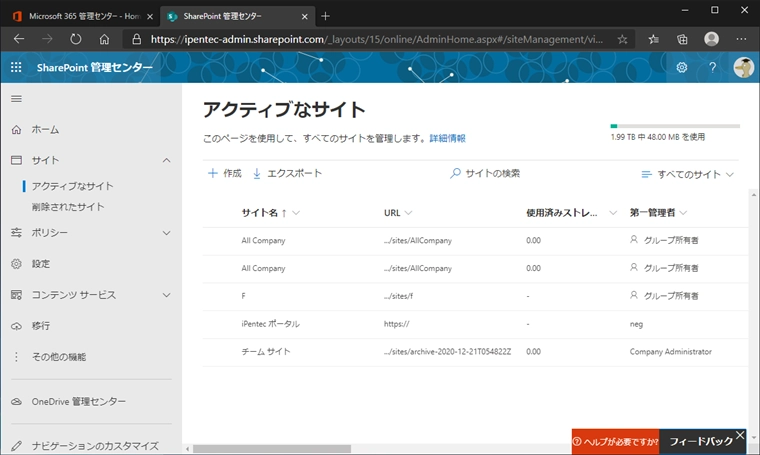
Task: Expand the コンテンツ サービス section chevron
Action: click(x=166, y=295)
